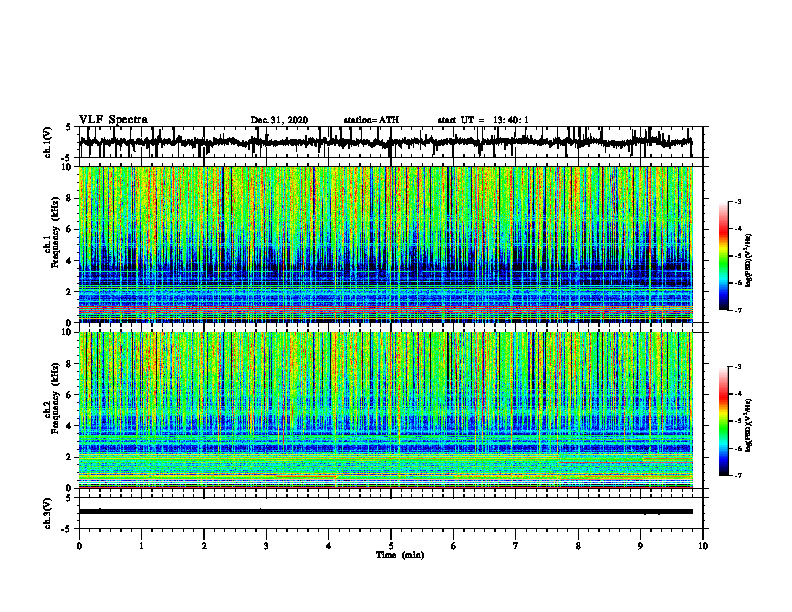Click the ch.2 spectrogram color scale bar

pos(724,421)
